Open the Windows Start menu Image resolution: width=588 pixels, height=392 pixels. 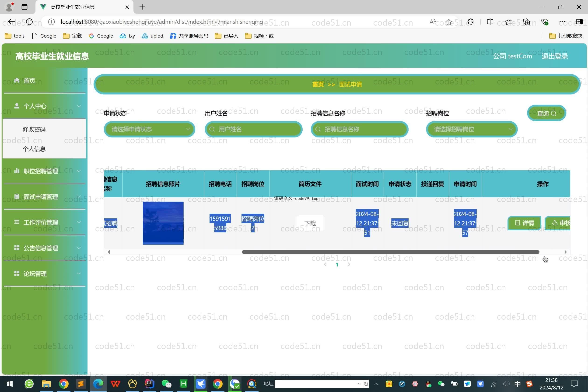(10, 384)
